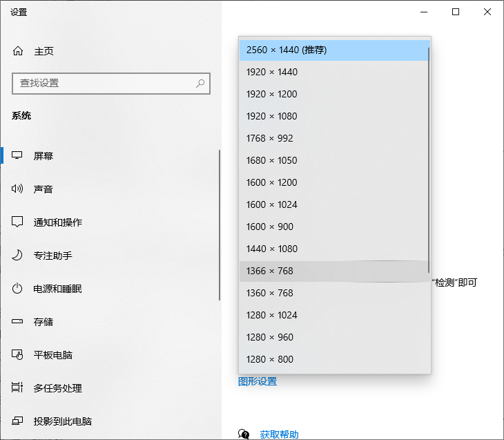Image resolution: width=504 pixels, height=440 pixels.
Task: Open 通知和操作 settings page
Action: (110, 222)
